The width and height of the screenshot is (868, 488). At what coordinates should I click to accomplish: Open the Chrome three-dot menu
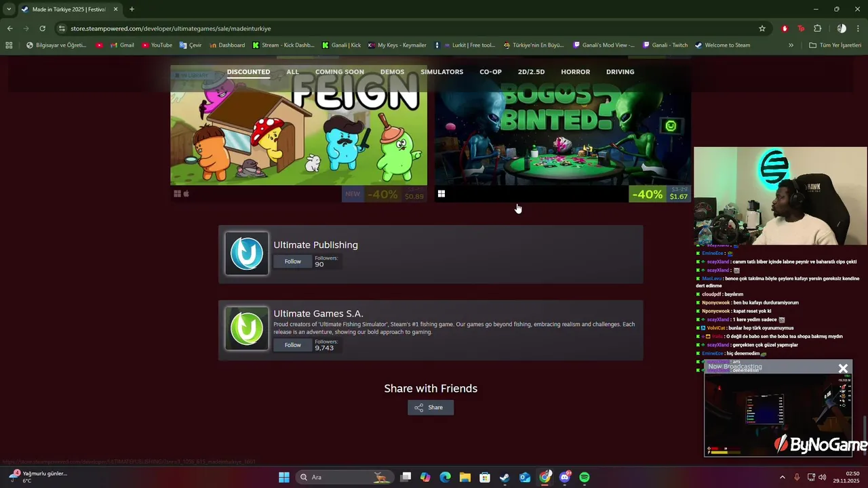point(859,28)
